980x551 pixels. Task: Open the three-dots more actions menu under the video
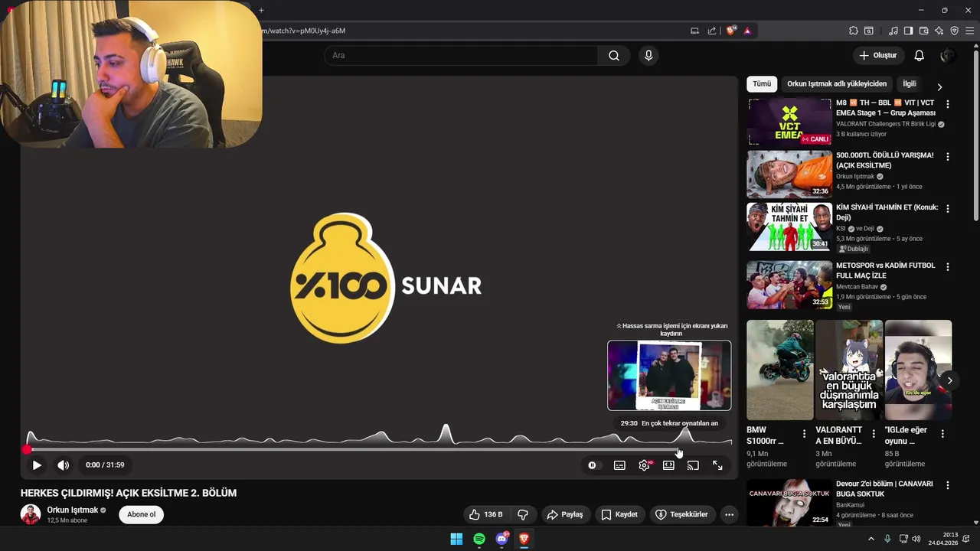click(729, 514)
